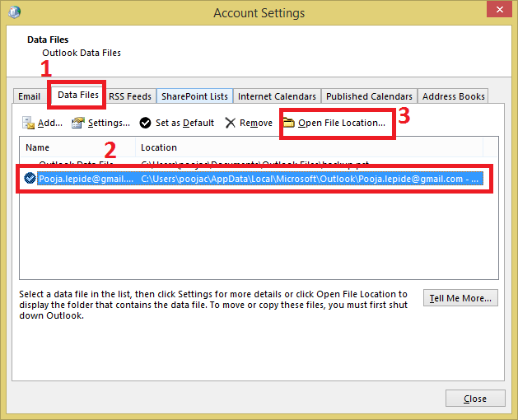
Task: Click the Open File Location folder icon
Action: click(289, 123)
